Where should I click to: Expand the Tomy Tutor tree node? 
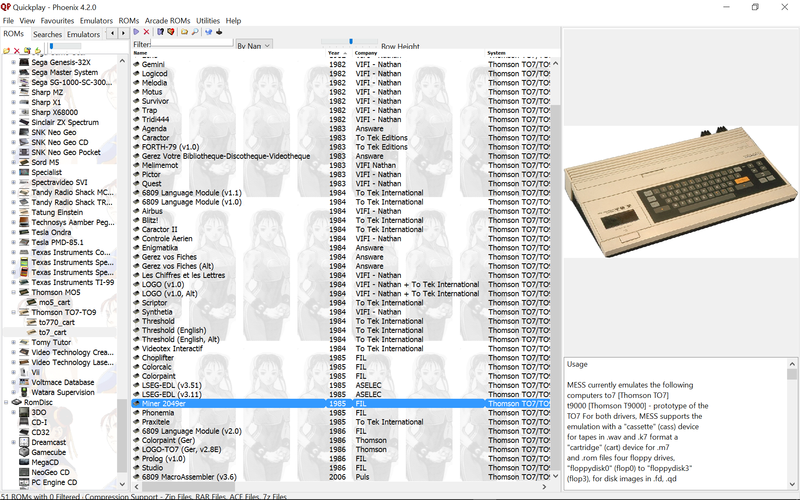point(13,342)
